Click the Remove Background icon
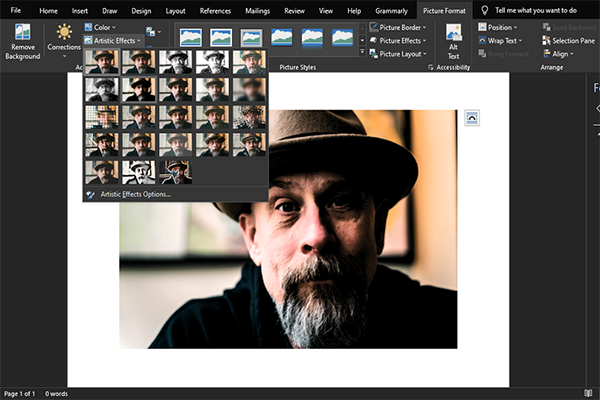 [22, 34]
